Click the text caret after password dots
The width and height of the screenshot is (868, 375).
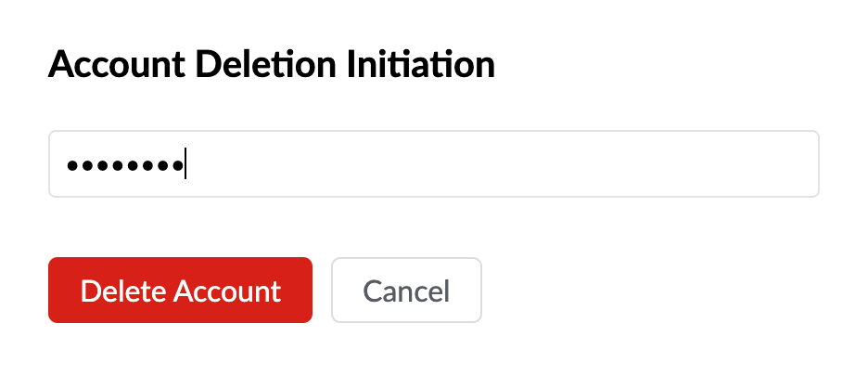[185, 164]
